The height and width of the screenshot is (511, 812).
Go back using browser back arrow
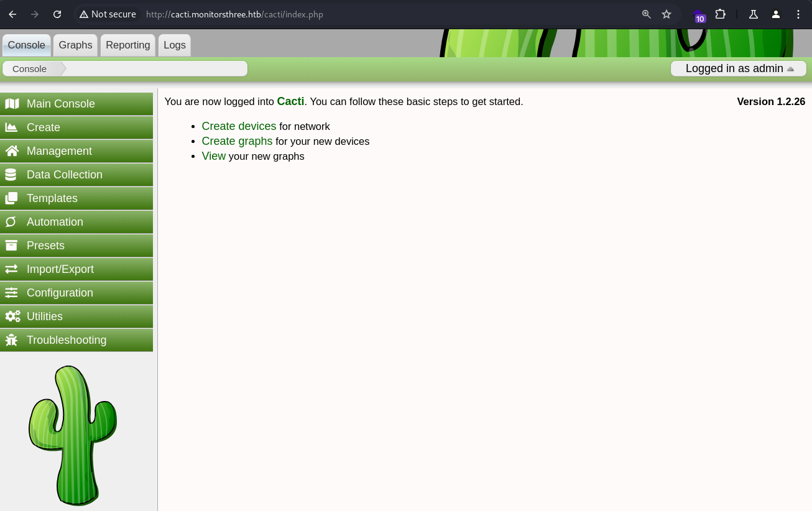(x=12, y=14)
